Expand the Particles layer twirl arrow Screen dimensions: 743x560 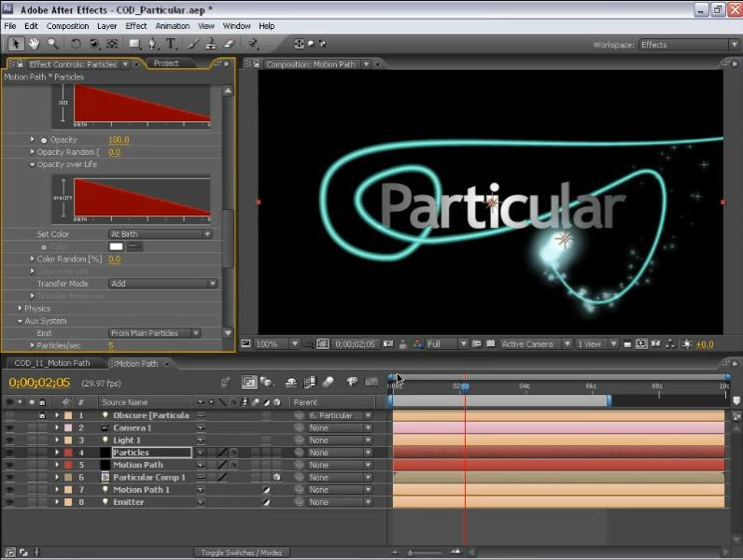click(57, 453)
